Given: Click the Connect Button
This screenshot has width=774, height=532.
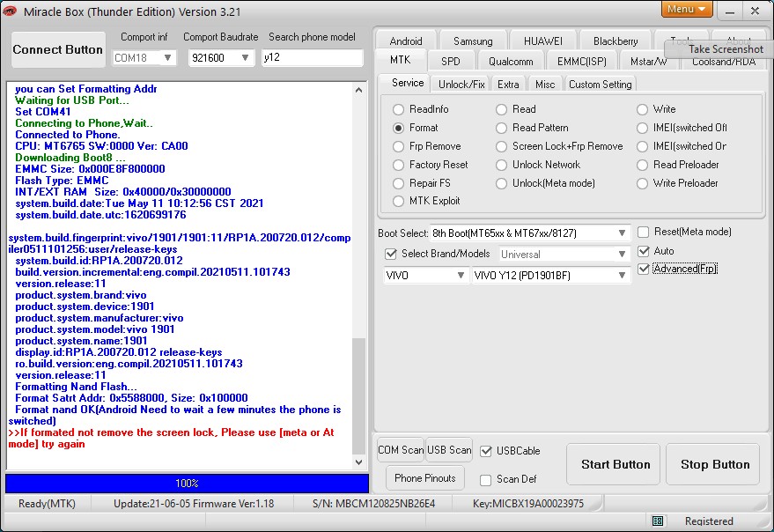Looking at the screenshot, I should [58, 50].
